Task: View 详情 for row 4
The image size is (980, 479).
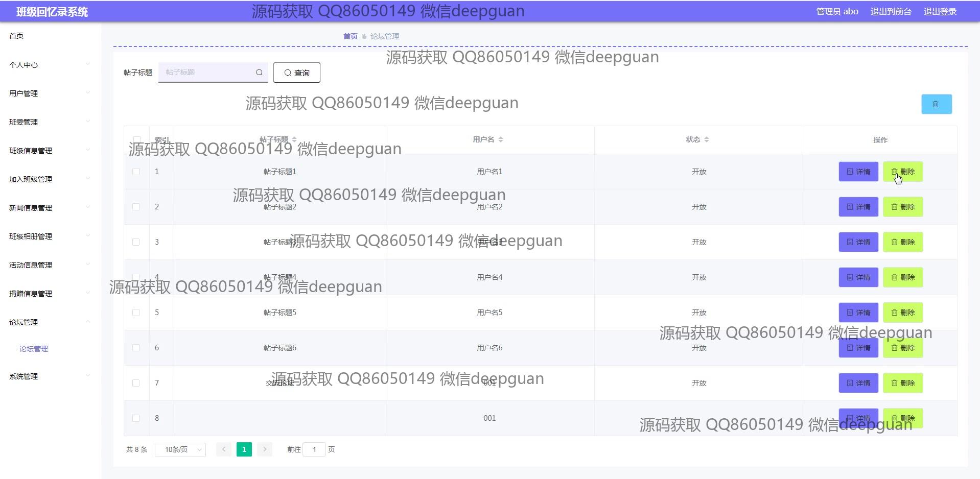Action: click(858, 277)
